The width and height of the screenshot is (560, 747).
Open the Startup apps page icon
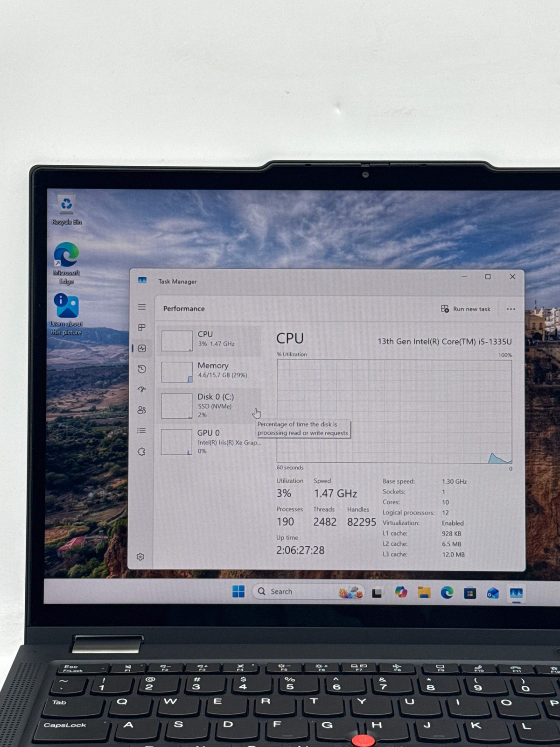pyautogui.click(x=142, y=389)
